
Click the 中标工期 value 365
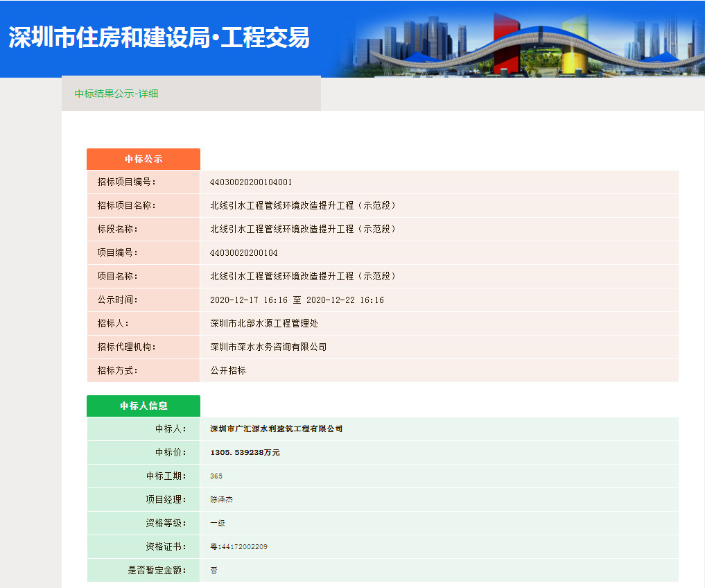[x=216, y=476]
